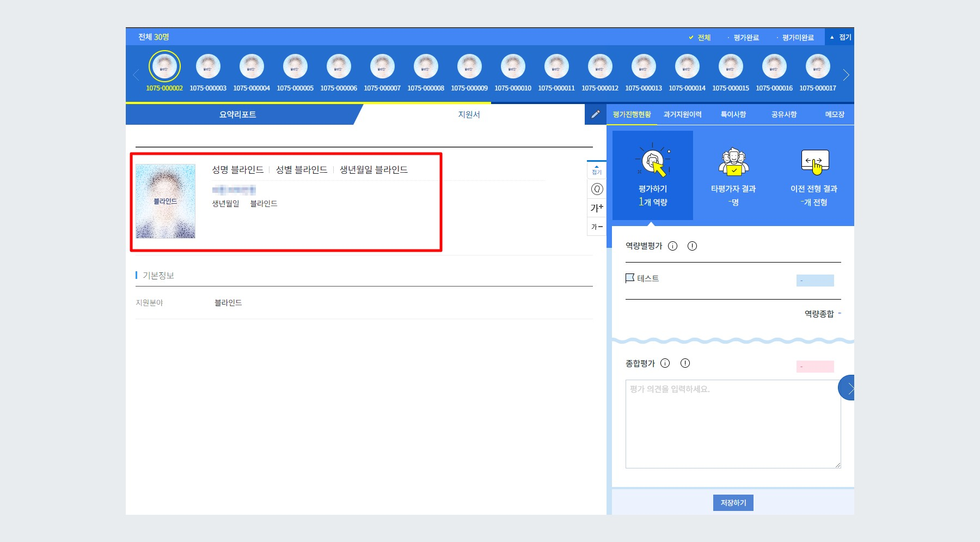Screen dimensions: 980x542
Task: Filter applicants by 평가미완료
Action: point(795,38)
